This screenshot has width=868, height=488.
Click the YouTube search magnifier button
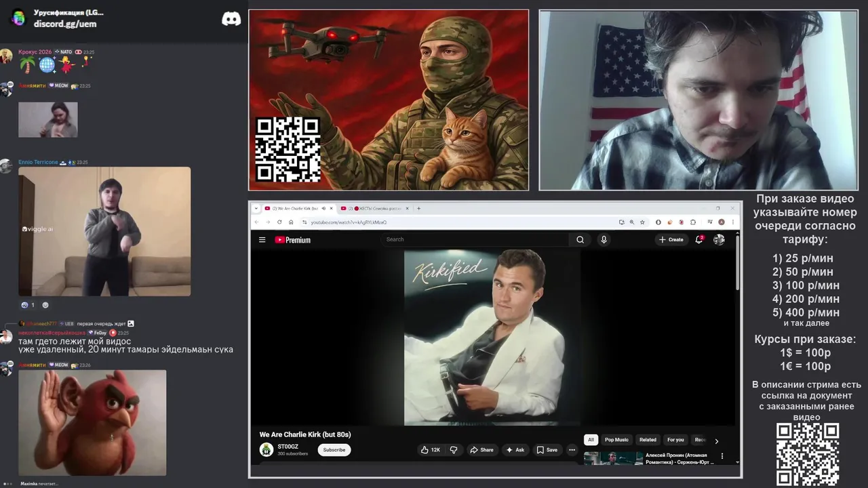580,239
